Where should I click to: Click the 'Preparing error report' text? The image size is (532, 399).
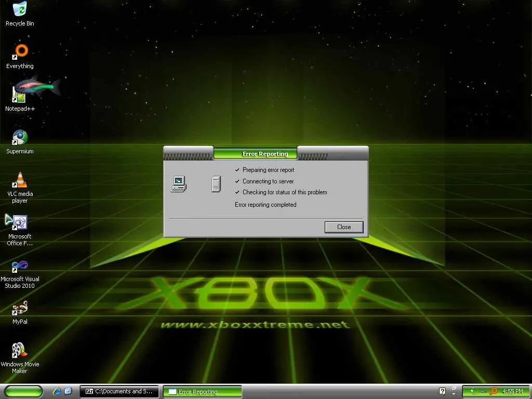point(269,170)
